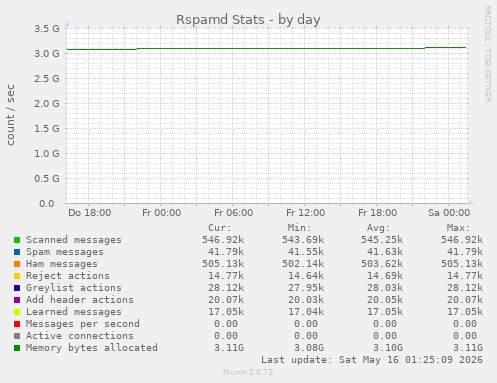
Task: Click the 2.5 G y-axis label
Action: (x=47, y=79)
